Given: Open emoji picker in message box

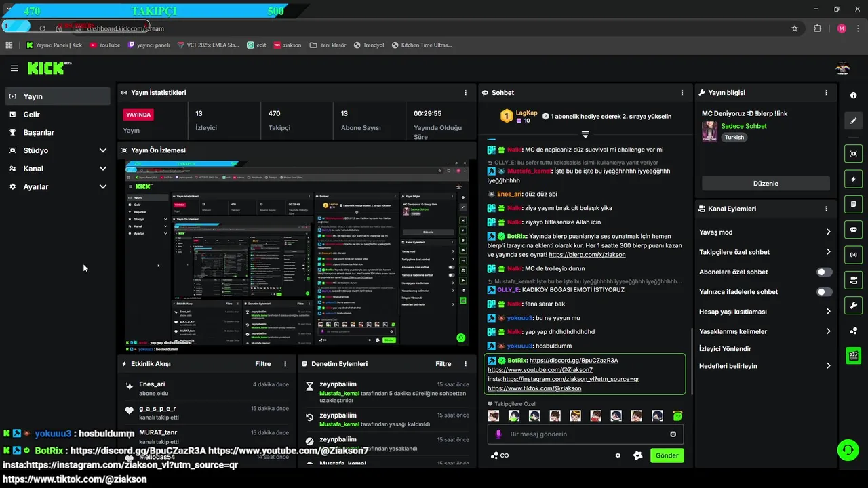Looking at the screenshot, I should pos(673,434).
